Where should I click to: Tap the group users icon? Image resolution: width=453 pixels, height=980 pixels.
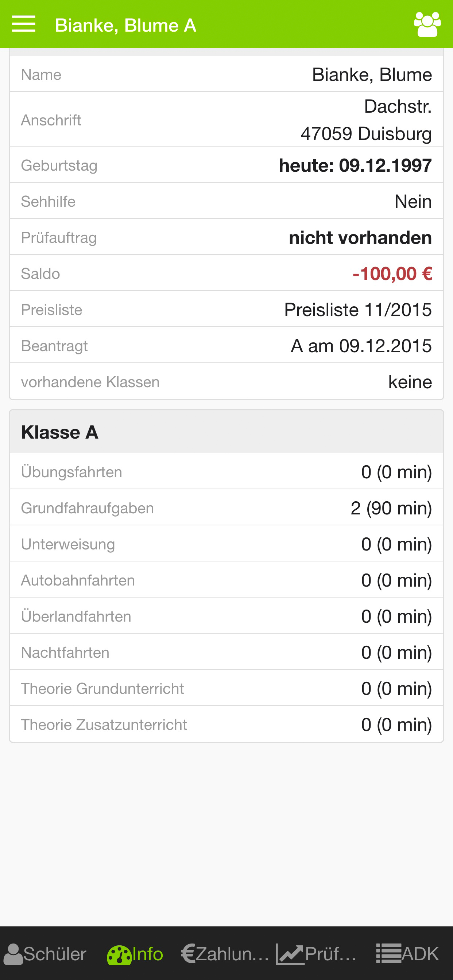pyautogui.click(x=427, y=25)
